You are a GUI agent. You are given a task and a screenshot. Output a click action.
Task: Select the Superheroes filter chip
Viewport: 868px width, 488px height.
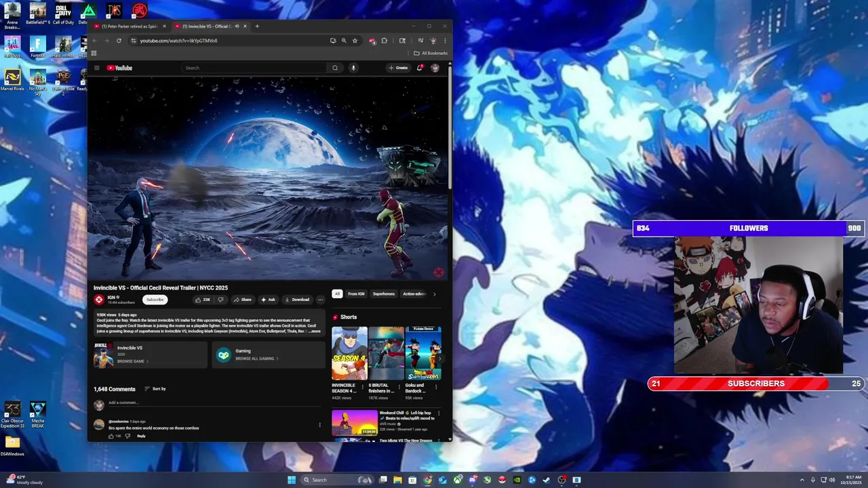[x=384, y=294]
